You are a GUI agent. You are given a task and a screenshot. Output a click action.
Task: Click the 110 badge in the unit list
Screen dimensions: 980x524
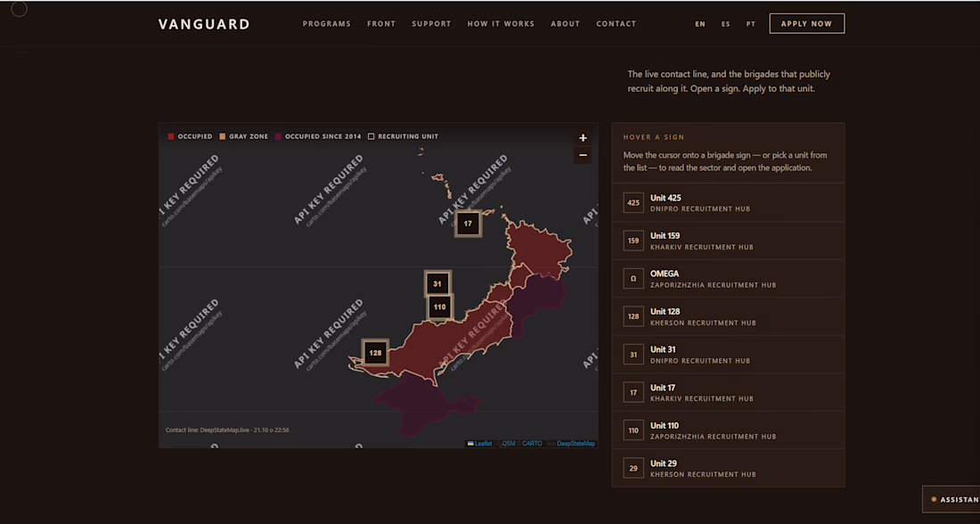633,430
